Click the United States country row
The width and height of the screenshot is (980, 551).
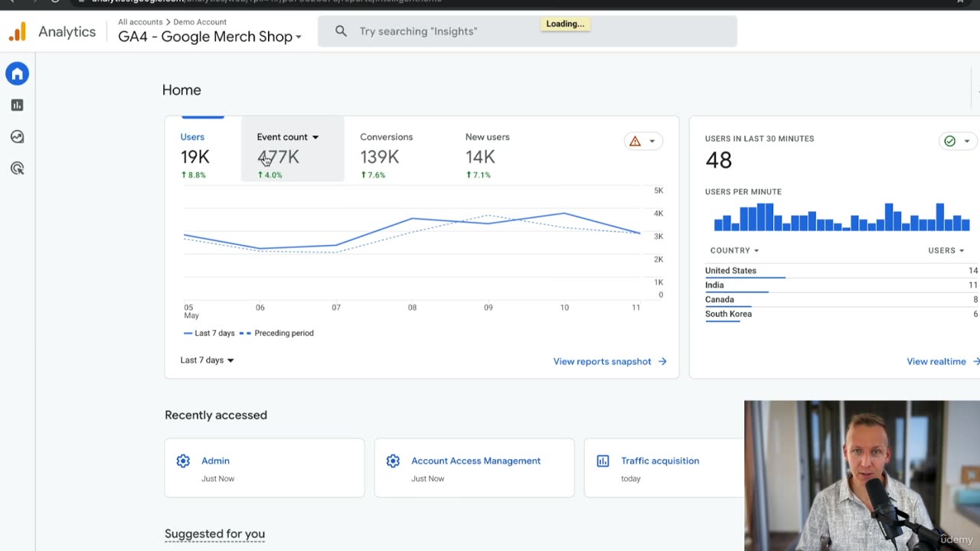click(x=841, y=271)
